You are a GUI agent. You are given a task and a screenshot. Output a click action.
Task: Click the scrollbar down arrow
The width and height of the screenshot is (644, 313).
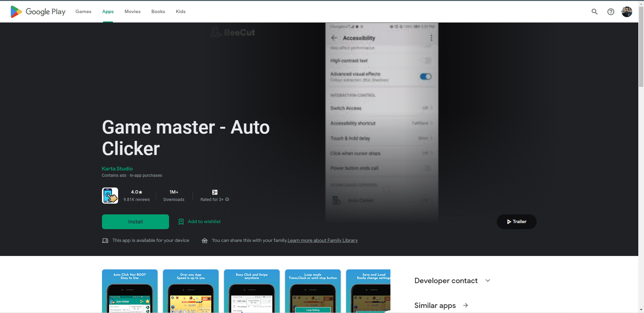(641, 310)
